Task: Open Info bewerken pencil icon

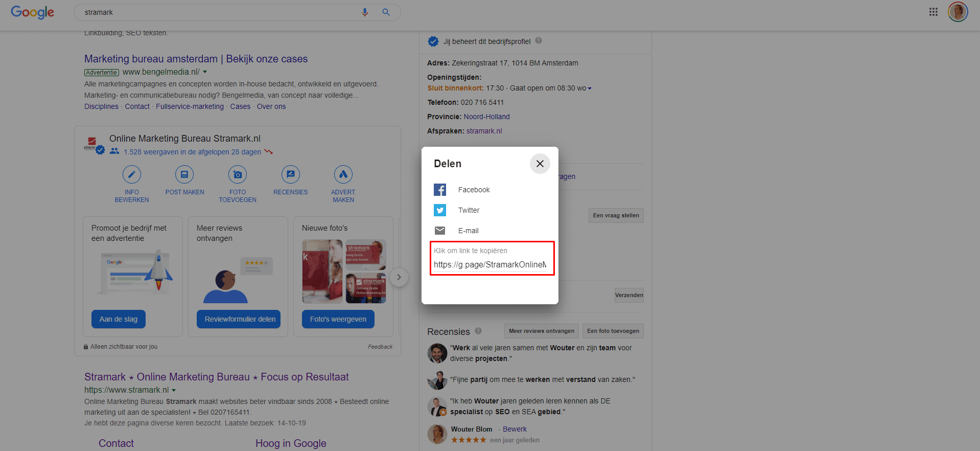Action: pos(132,174)
